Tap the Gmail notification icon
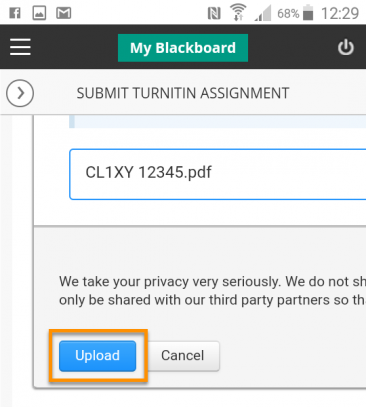This screenshot has height=407, width=366. pos(63,13)
